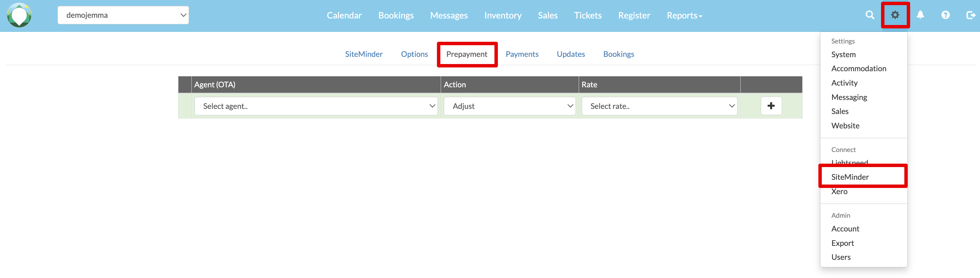Open Sales in the top navigation
The height and width of the screenshot is (278, 980).
click(x=548, y=15)
